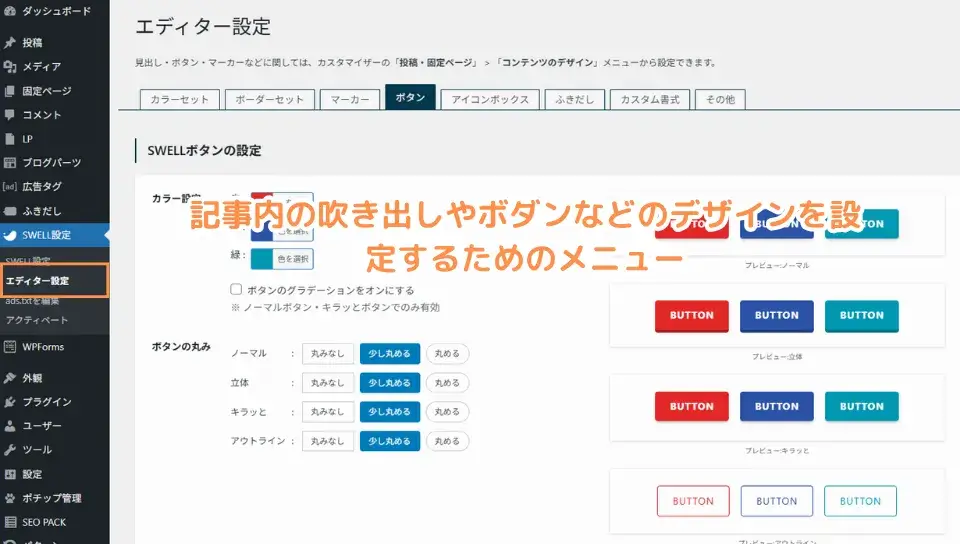Select 少し丸める for キラッと button

tap(389, 411)
